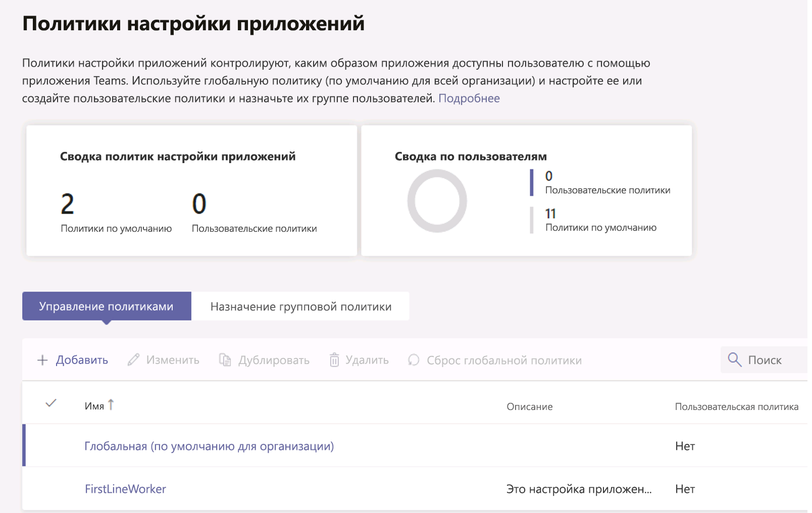Image resolution: width=812 pixels, height=513 pixels.
Task: Click the Описание column header
Action: point(530,406)
